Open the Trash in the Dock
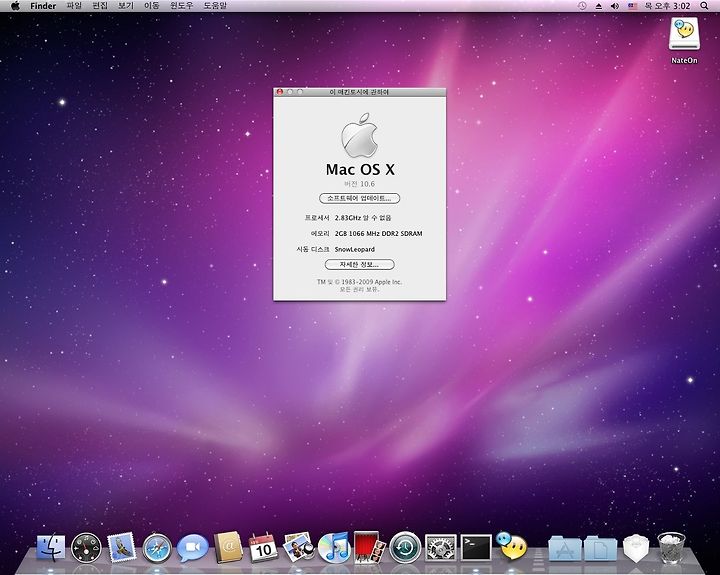The image size is (720, 575). click(671, 548)
